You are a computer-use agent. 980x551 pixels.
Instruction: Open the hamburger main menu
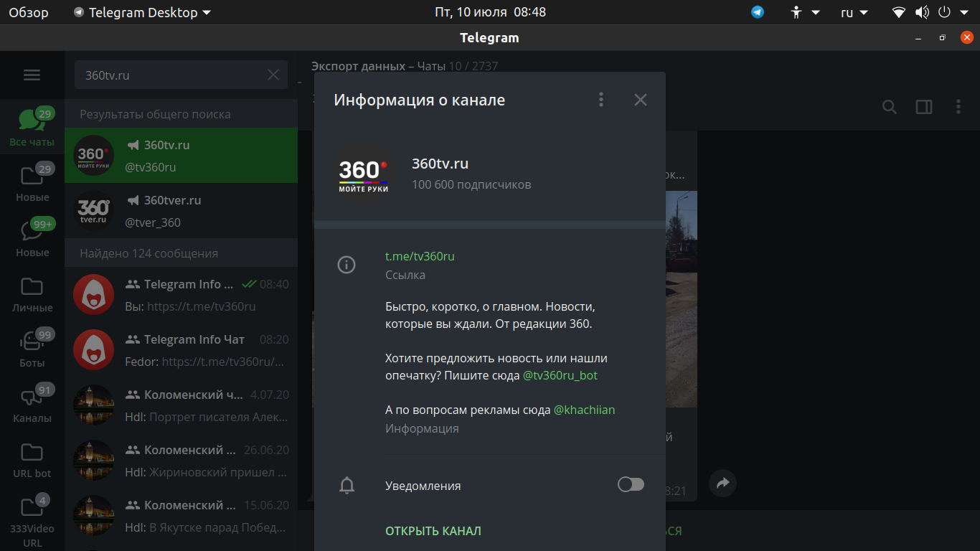pyautogui.click(x=32, y=75)
